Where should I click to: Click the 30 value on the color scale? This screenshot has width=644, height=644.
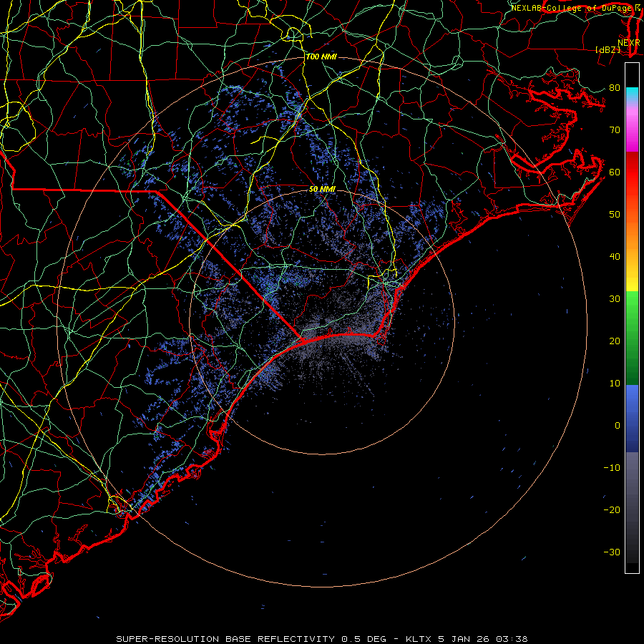(x=615, y=298)
